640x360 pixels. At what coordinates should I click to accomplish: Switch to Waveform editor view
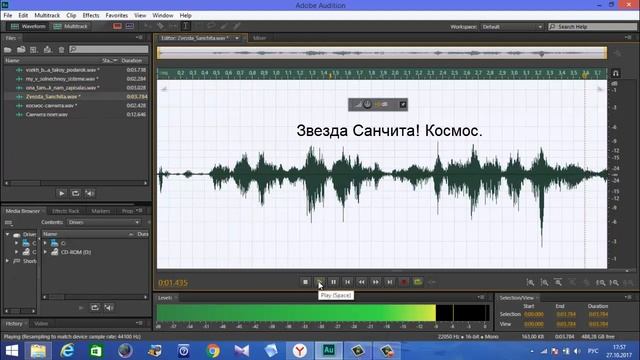click(28, 27)
